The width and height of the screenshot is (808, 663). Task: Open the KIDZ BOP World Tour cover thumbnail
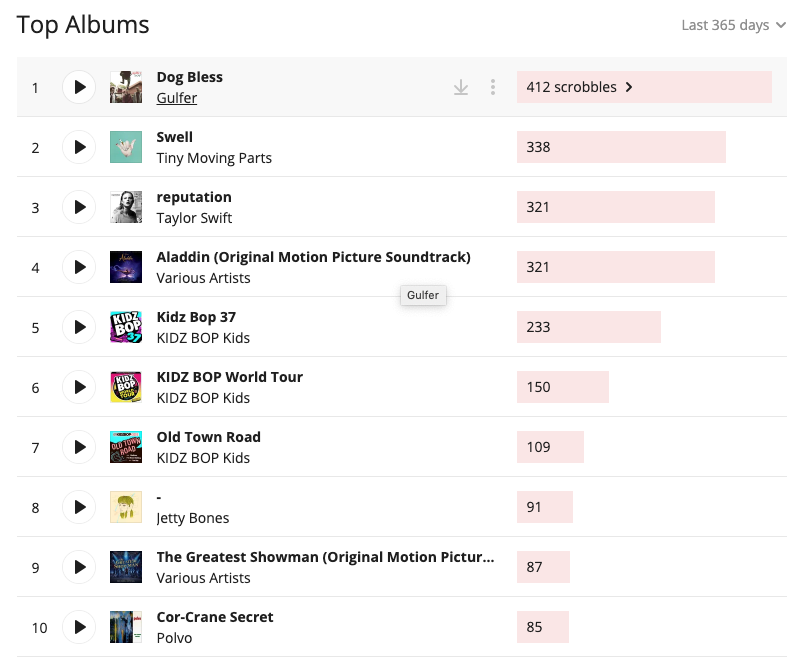pos(126,387)
